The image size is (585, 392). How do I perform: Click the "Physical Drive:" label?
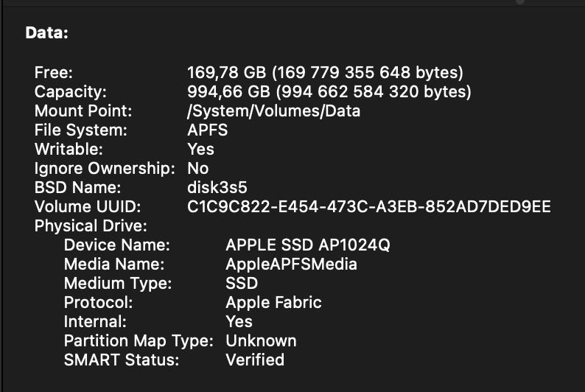coord(91,225)
